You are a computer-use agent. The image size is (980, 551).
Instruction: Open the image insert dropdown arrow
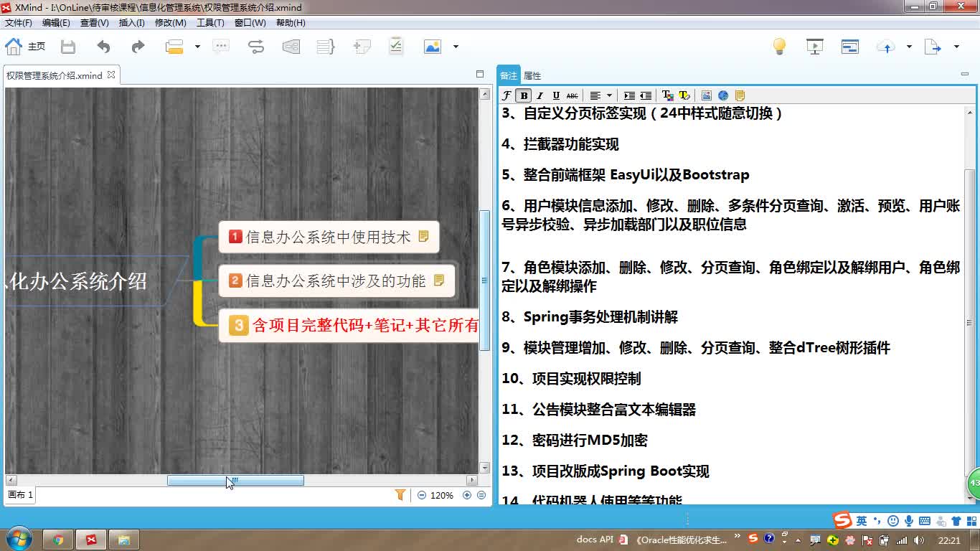point(456,47)
